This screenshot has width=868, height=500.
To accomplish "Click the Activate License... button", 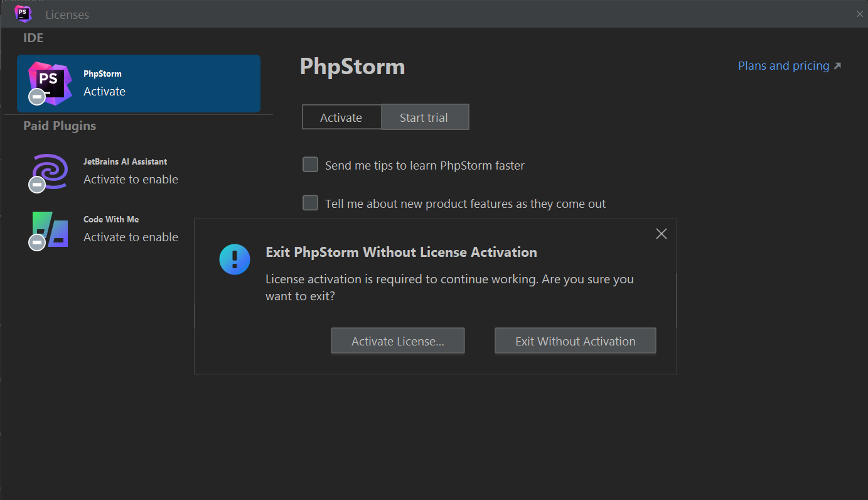I will [398, 341].
